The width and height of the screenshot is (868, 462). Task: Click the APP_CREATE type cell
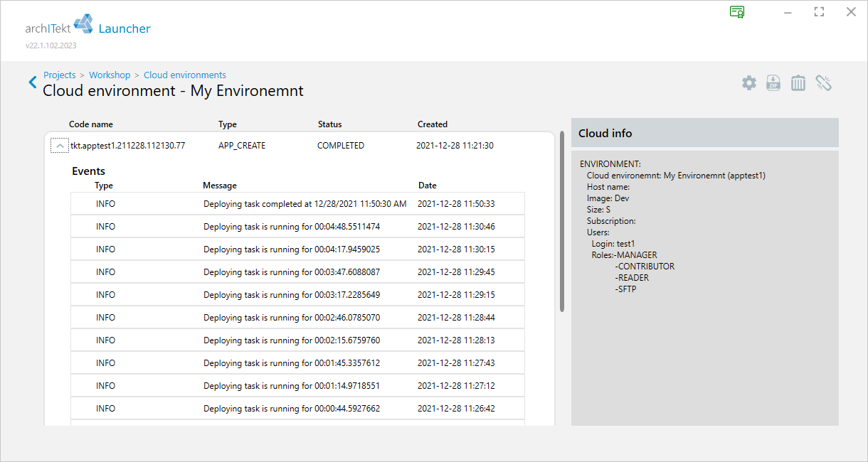[242, 146]
